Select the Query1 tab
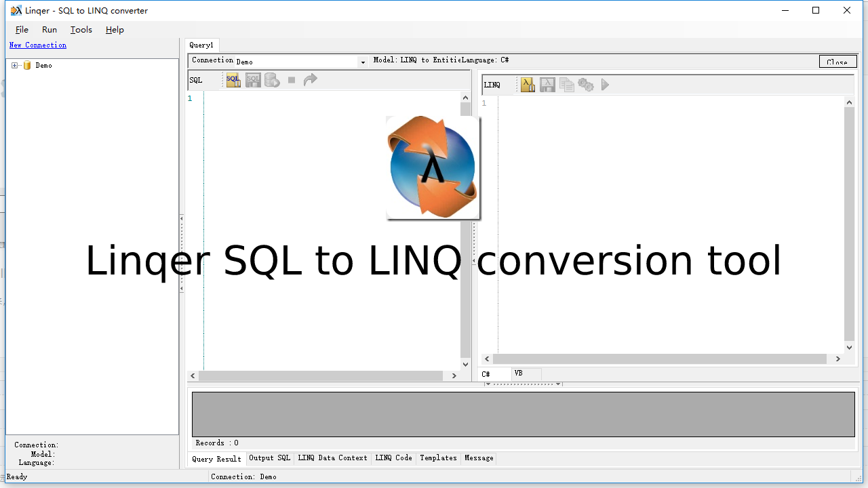Viewport: 868px width, 488px height. [201, 45]
